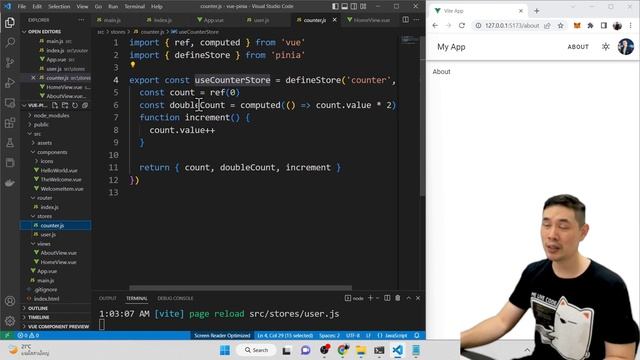
Task: Reload the page in the Chrome window
Action: [462, 25]
